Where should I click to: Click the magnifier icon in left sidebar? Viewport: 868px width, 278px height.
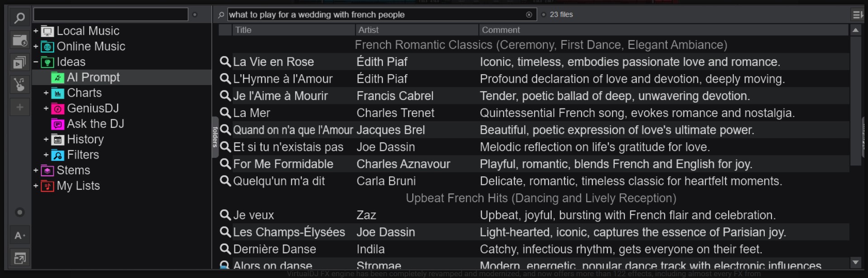coord(19,18)
